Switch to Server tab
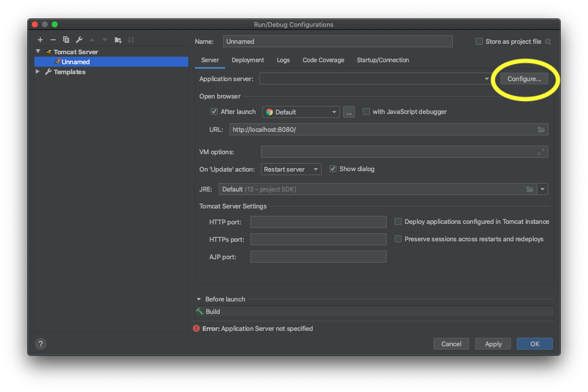 click(x=210, y=60)
